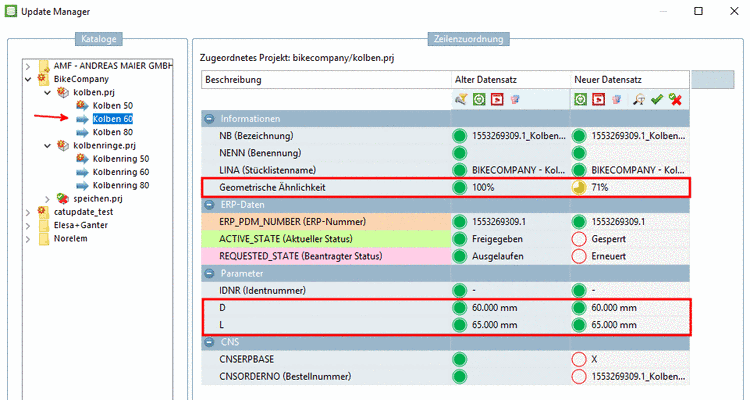Click the speichen.prj project icon

pos(63,198)
